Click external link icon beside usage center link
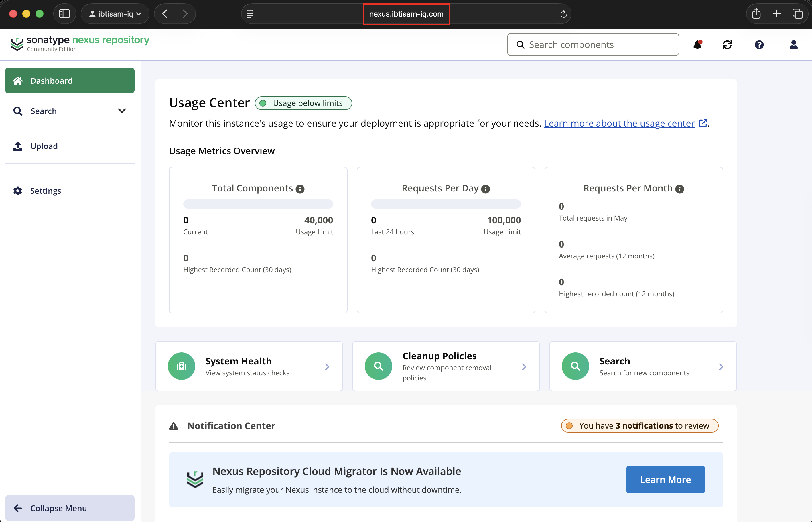 click(703, 123)
